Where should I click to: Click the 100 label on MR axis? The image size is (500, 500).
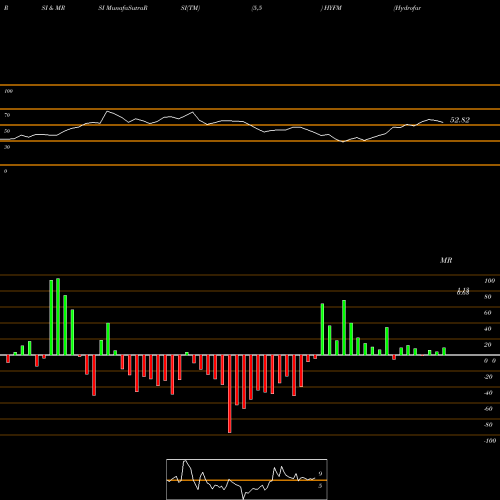489,281
